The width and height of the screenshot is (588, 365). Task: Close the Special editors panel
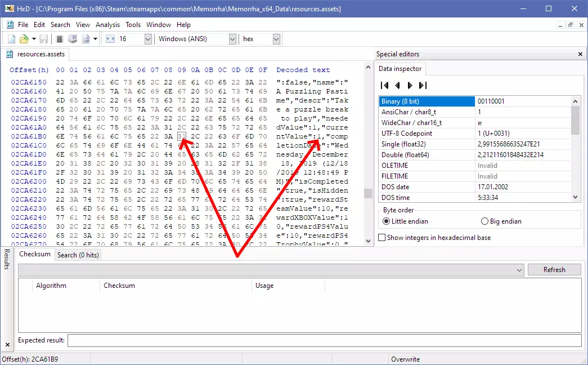pos(580,54)
